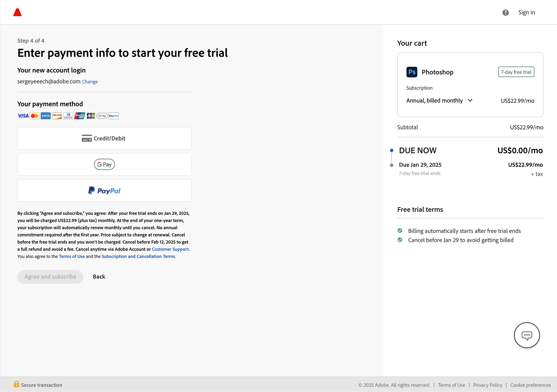Click the 'Step 4 of 4' text

point(31,41)
